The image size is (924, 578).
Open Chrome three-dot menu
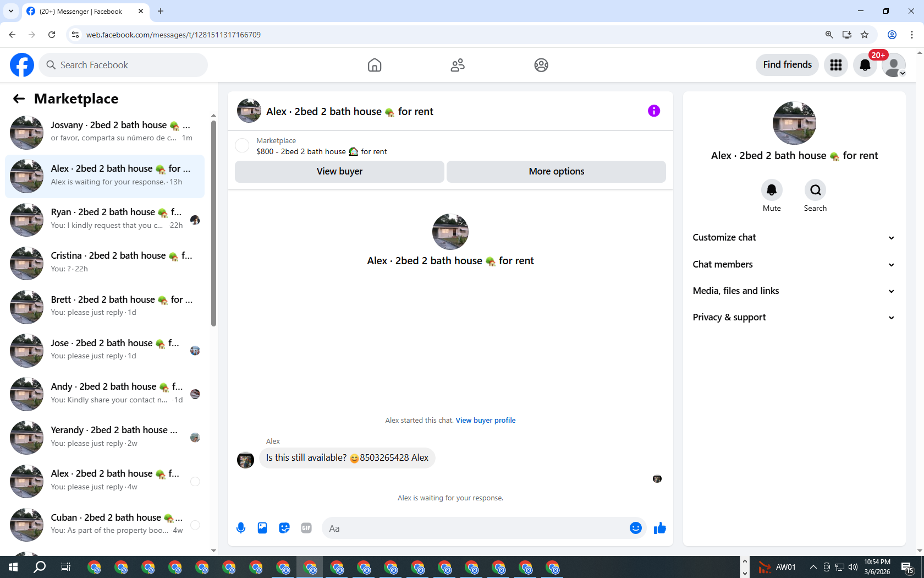[x=912, y=35]
